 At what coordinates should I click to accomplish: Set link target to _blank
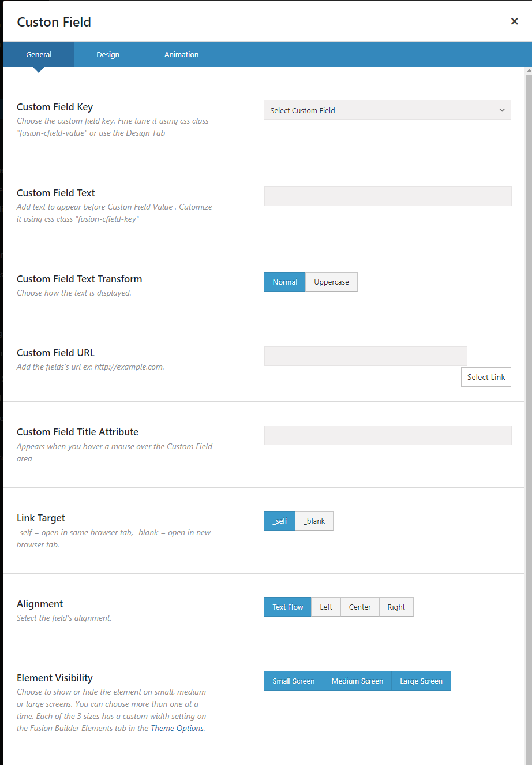(x=314, y=521)
